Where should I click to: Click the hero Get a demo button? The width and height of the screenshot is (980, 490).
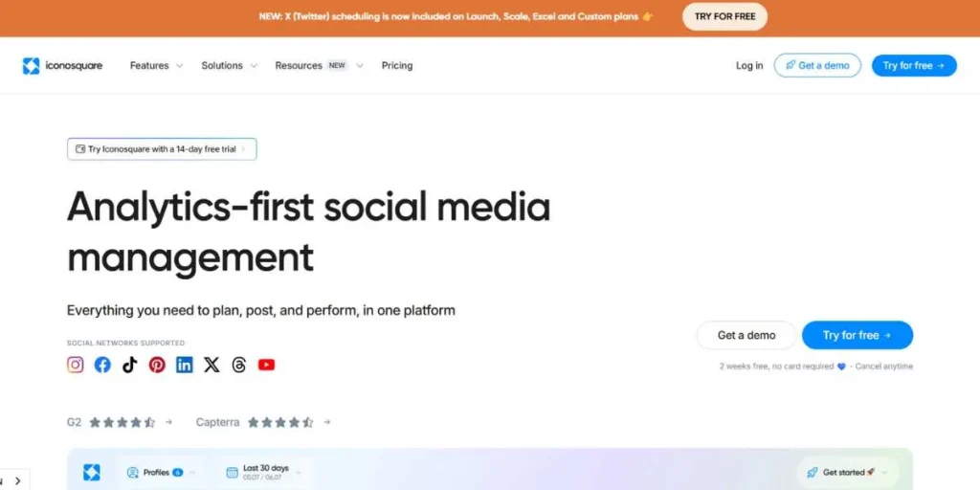point(746,336)
